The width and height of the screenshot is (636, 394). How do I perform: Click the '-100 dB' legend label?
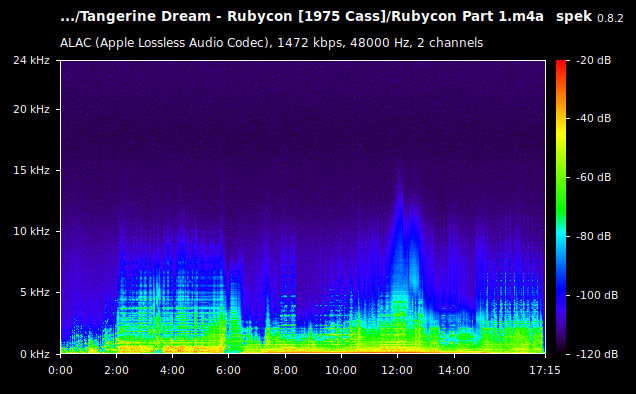coord(597,295)
